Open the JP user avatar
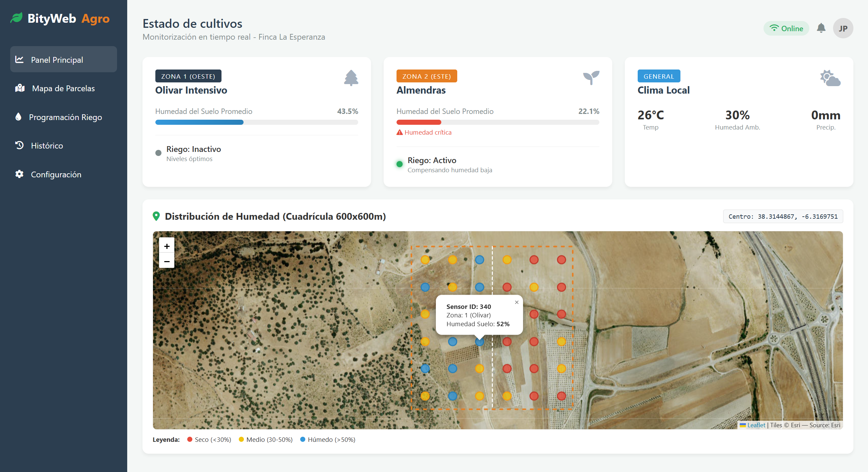 (843, 28)
